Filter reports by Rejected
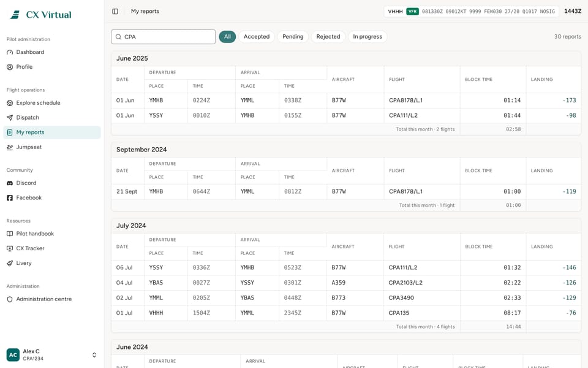The image size is (588, 368). (328, 36)
